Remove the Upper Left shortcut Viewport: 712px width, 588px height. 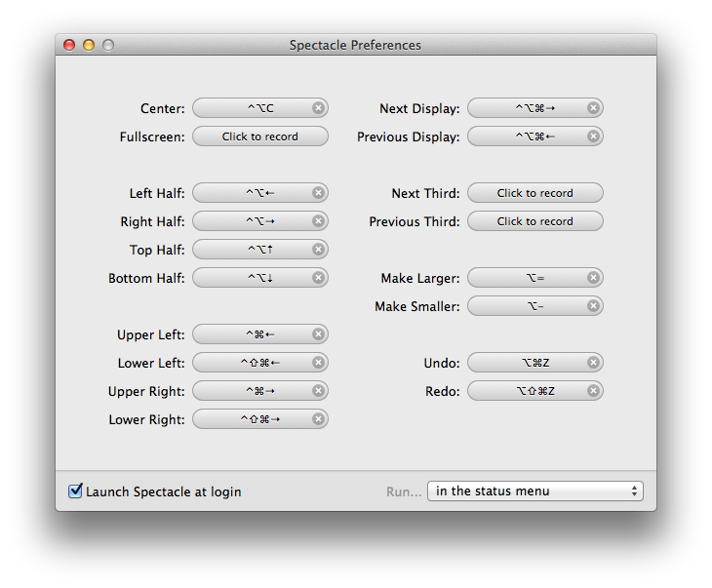point(318,334)
